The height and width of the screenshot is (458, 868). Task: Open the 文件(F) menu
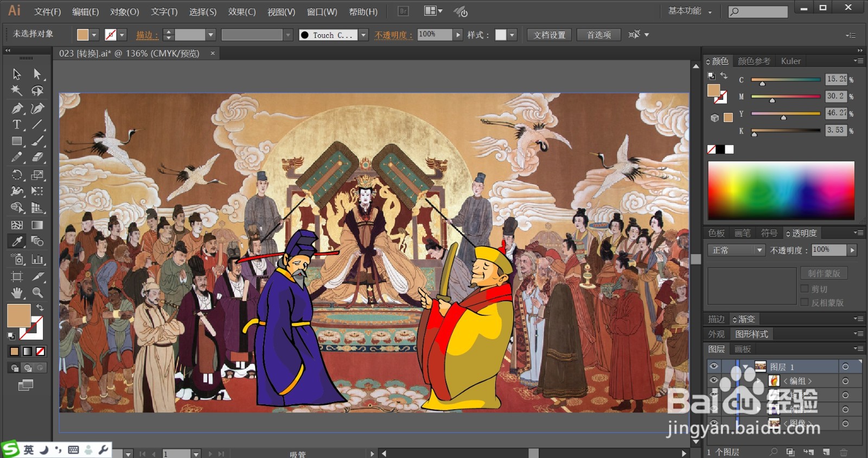pos(47,11)
